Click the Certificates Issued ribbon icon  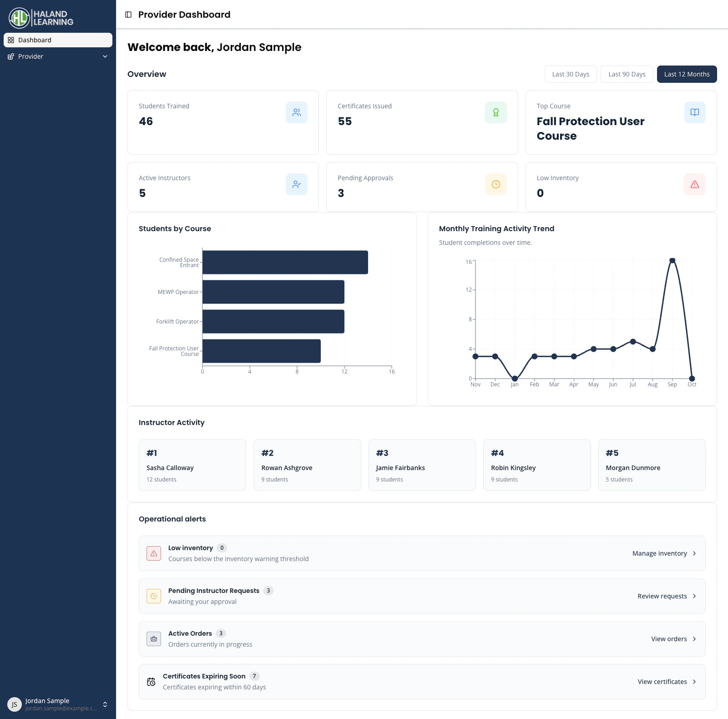(496, 112)
